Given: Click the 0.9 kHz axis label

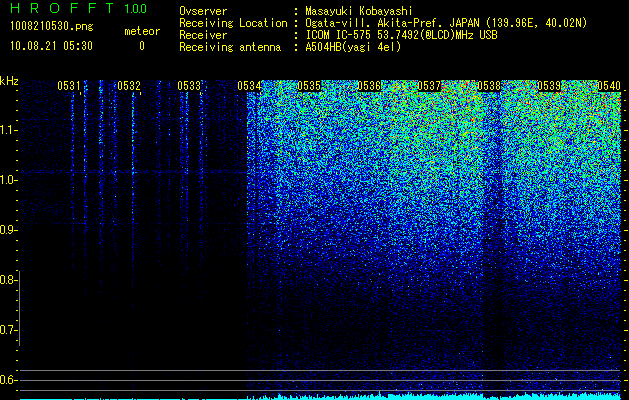Looking at the screenshot, I should 8,230.
